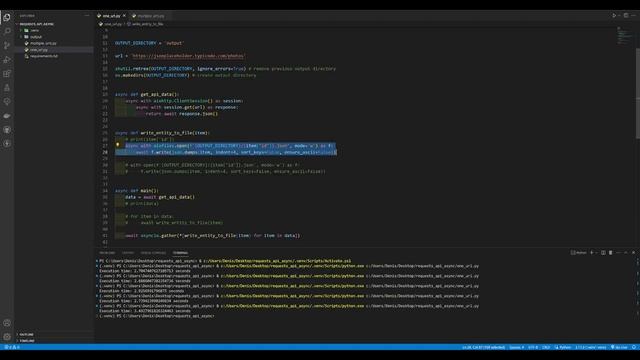This screenshot has width=640, height=360.
Task: Open errors and warnings status indicator
Action: click(12, 347)
